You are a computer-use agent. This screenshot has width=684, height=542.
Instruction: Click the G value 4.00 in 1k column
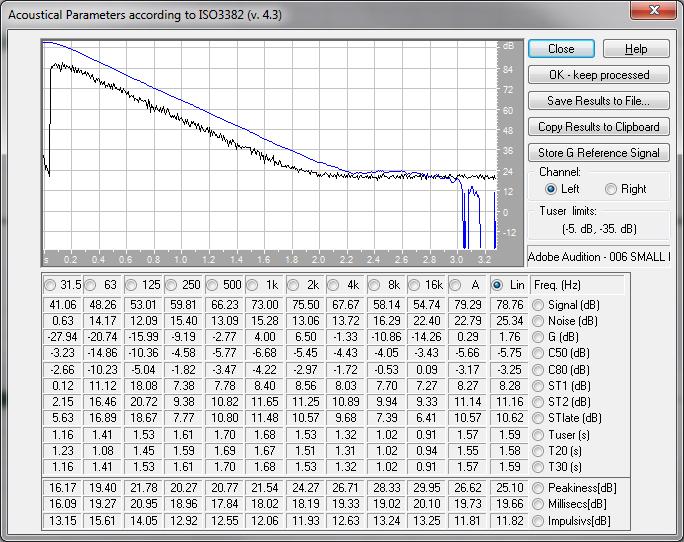pos(265,337)
